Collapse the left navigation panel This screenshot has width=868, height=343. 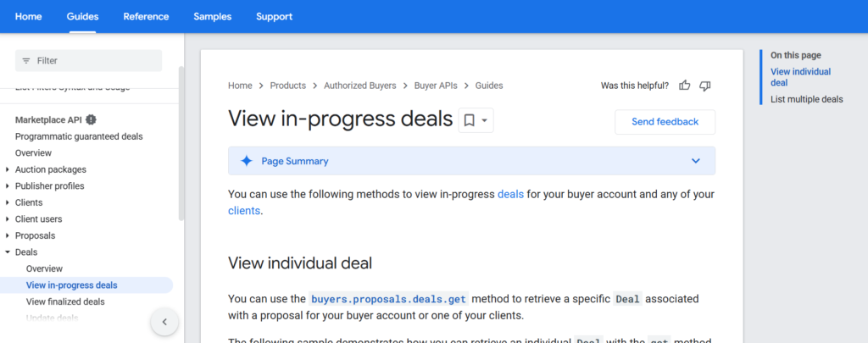[x=164, y=322]
